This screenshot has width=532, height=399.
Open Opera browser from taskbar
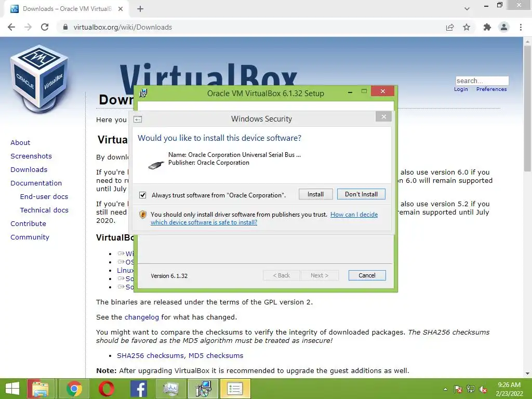[106, 389]
